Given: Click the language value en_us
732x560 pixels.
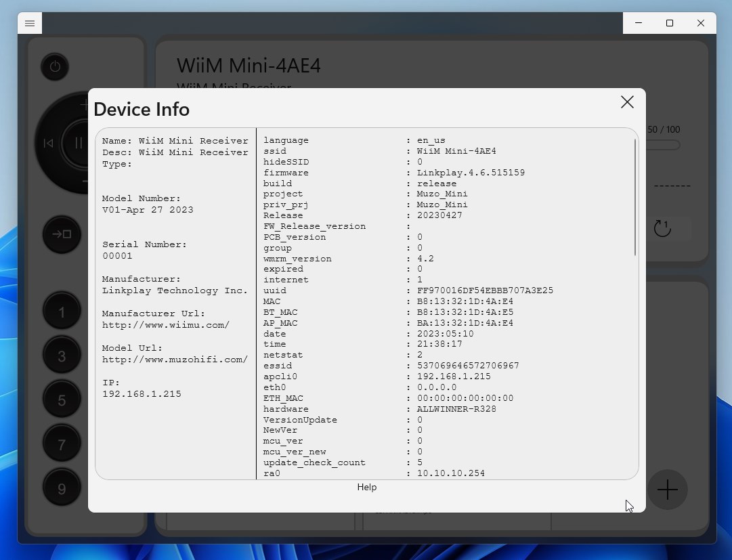Looking at the screenshot, I should click(431, 140).
